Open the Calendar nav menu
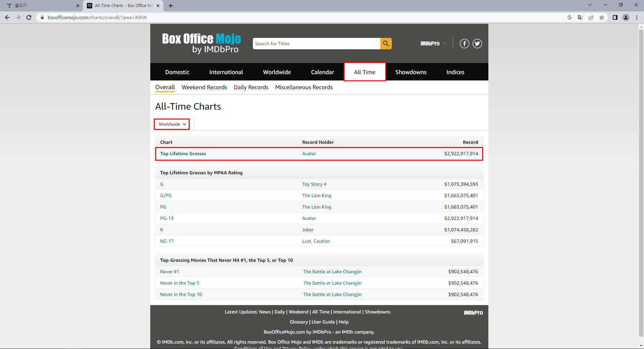 (322, 72)
